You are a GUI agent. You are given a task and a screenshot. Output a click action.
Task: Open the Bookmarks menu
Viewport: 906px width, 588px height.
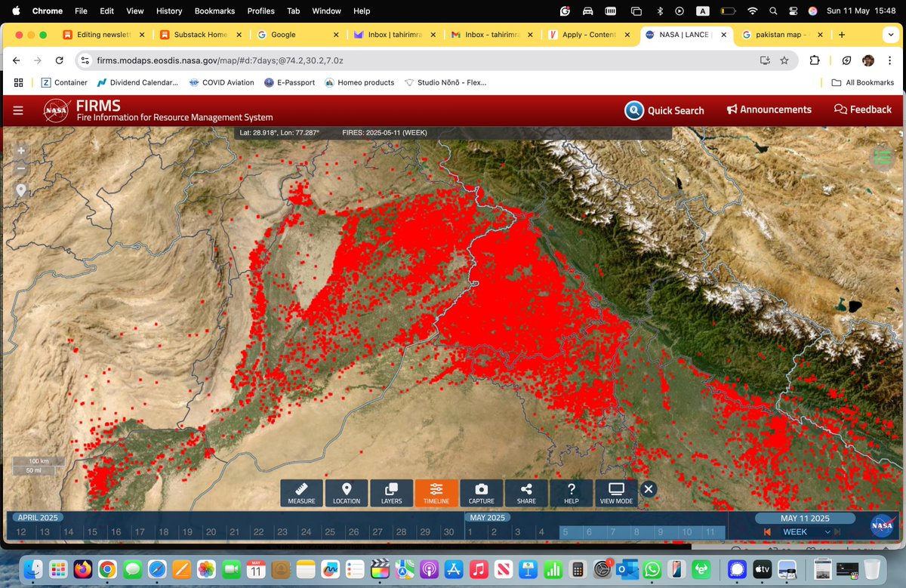[x=214, y=11]
